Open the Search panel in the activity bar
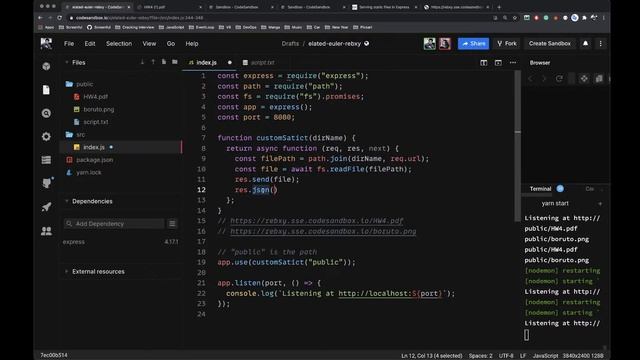The image size is (640, 360). coord(46,113)
